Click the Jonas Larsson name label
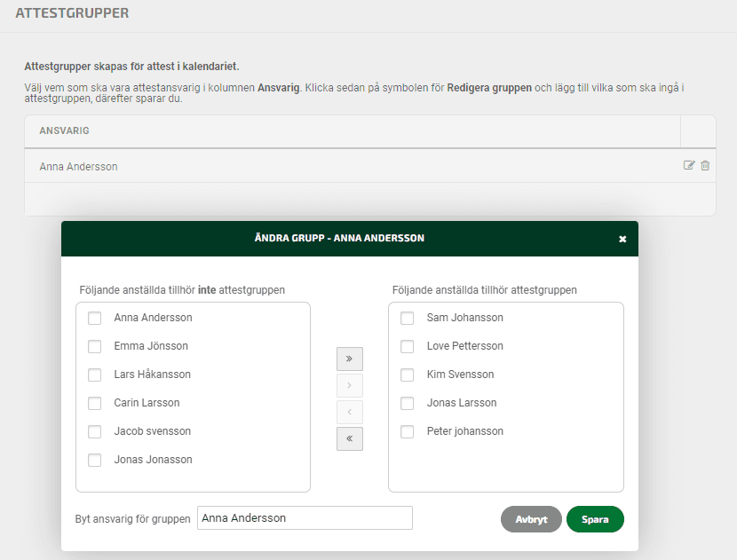Image resolution: width=737 pixels, height=560 pixels. click(462, 403)
